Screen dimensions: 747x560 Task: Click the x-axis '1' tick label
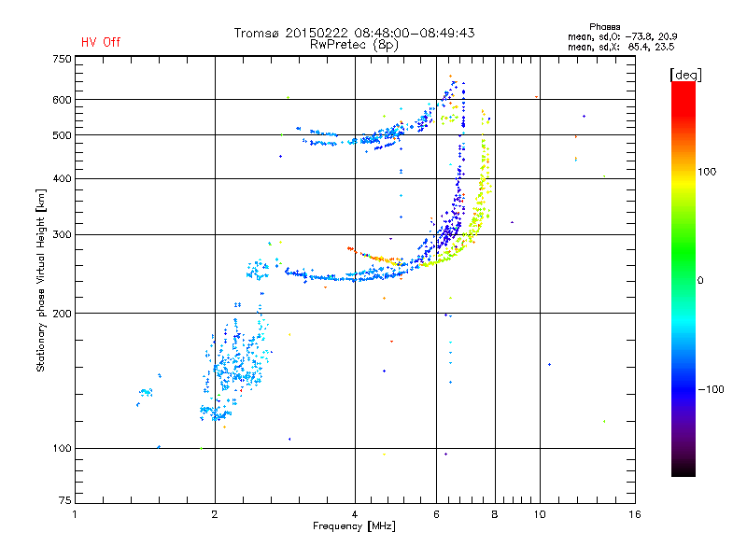pyautogui.click(x=75, y=514)
